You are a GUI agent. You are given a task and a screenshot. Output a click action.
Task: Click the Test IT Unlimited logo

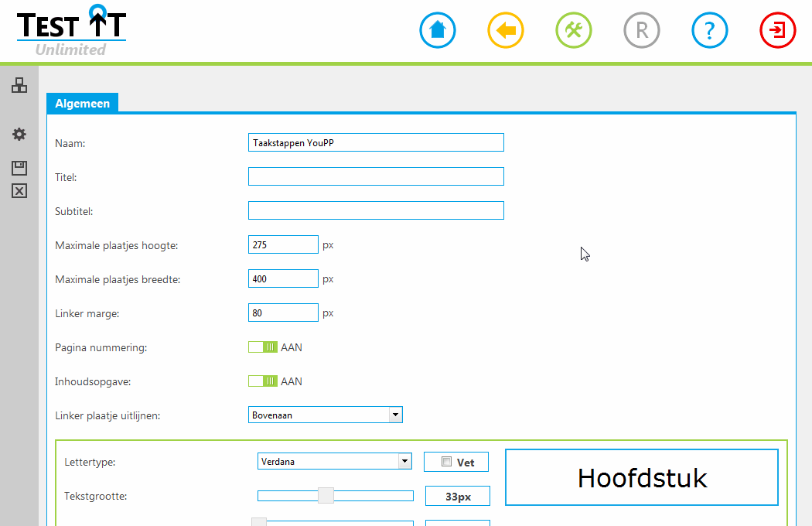coord(71,31)
